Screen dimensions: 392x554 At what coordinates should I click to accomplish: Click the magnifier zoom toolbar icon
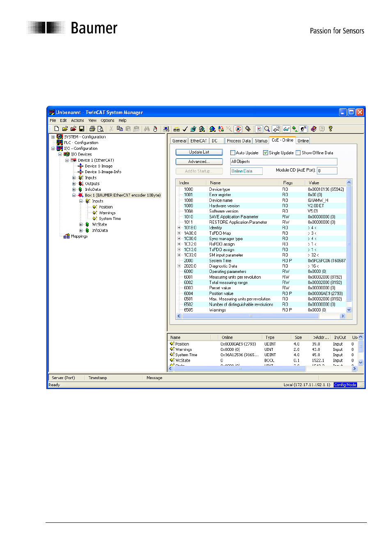pyautogui.click(x=267, y=129)
